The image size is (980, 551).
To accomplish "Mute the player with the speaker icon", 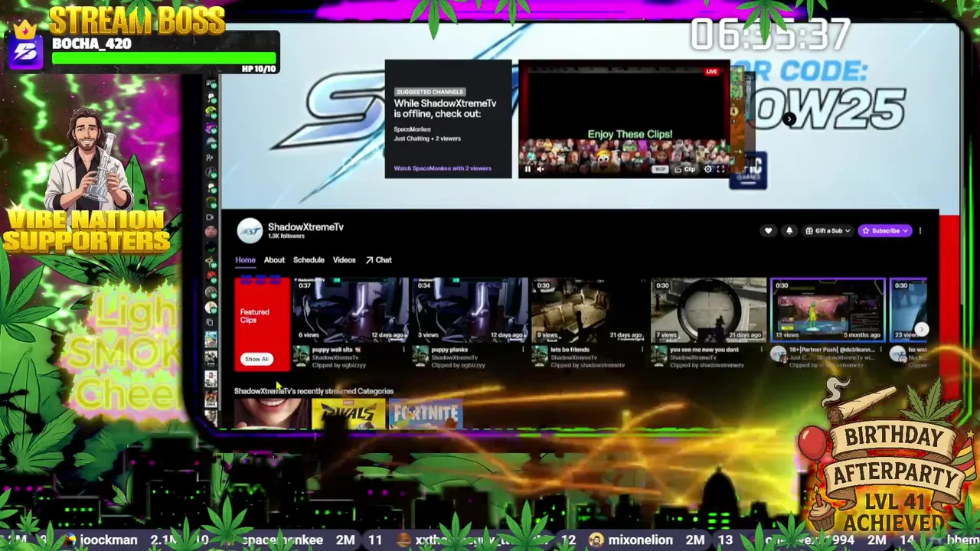I will point(540,169).
